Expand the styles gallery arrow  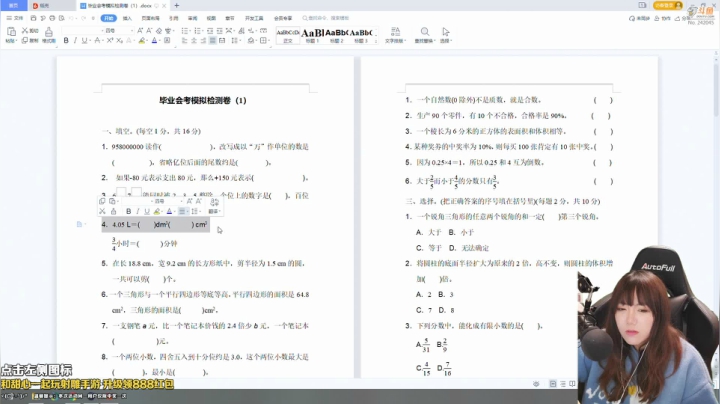pos(376,41)
